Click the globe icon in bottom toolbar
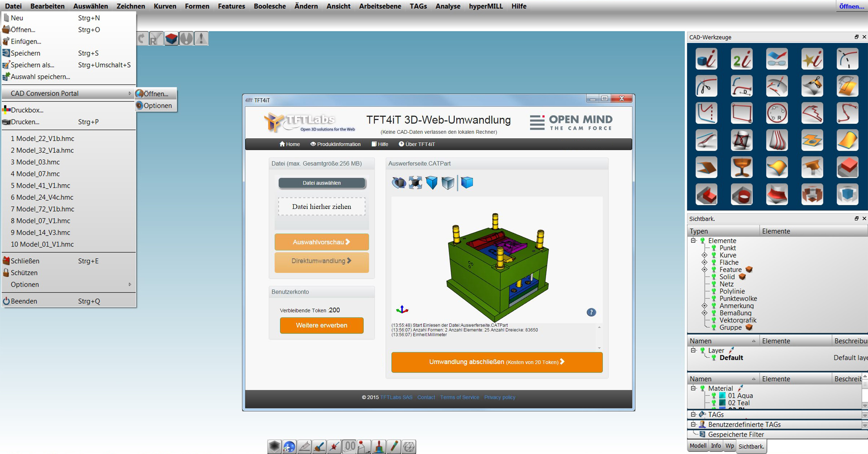868x454 pixels. 289,446
